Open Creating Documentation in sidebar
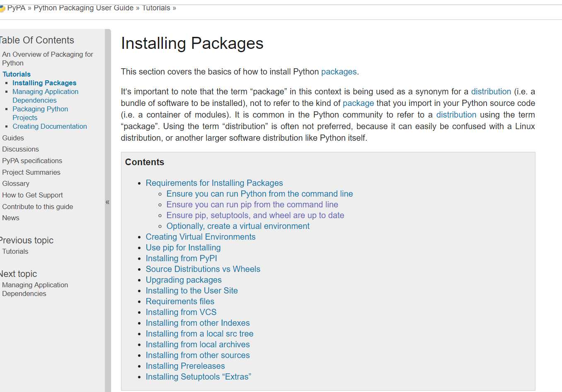562x392 pixels. pos(50,126)
